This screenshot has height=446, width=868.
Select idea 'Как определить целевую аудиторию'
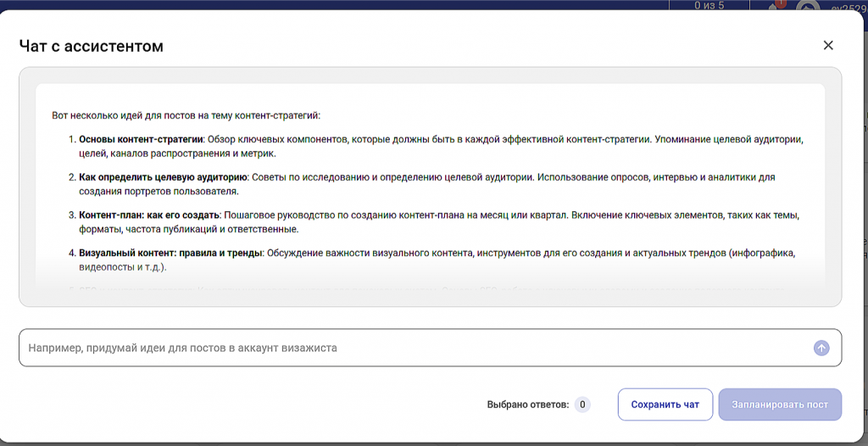point(163,177)
